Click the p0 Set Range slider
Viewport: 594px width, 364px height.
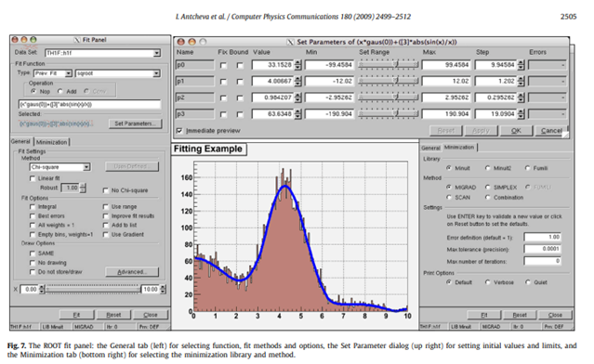389,65
